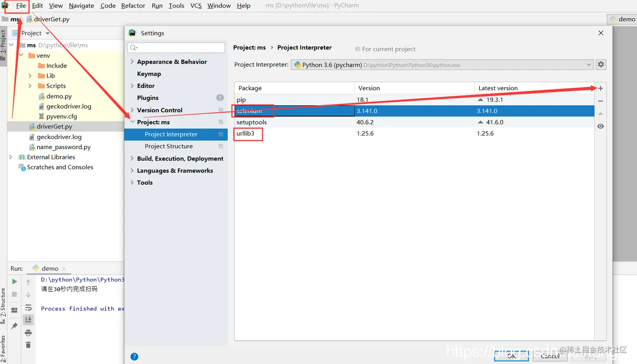This screenshot has width=637, height=364.
Task: Expand Languages & Frameworks section
Action: pyautogui.click(x=132, y=171)
